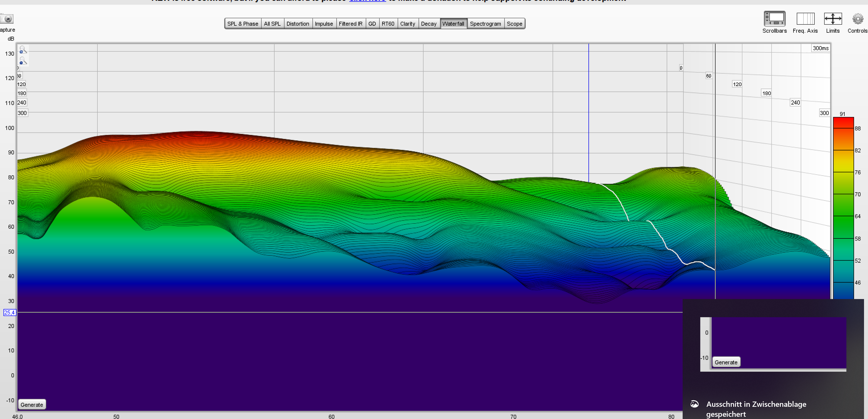Click the white horizontal level cursor line
868x419 pixels.
coord(350,312)
